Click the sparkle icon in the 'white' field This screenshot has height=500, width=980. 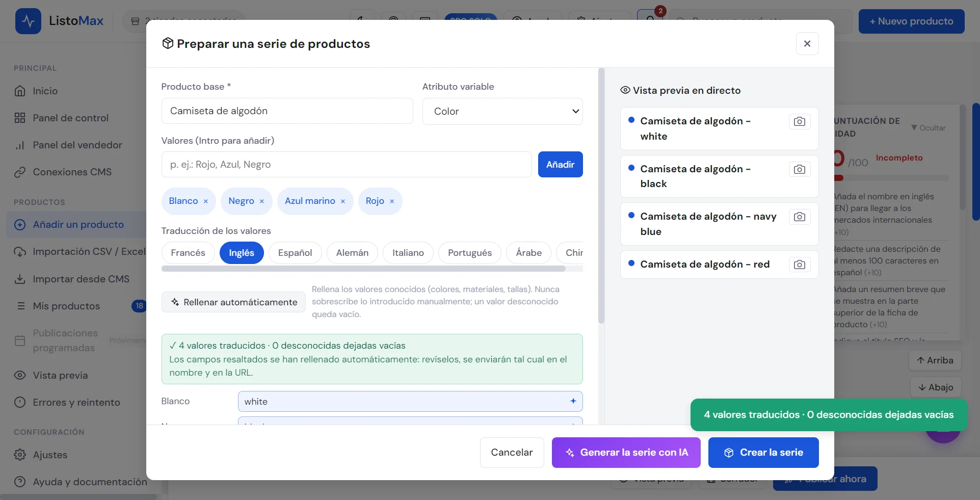pos(573,401)
